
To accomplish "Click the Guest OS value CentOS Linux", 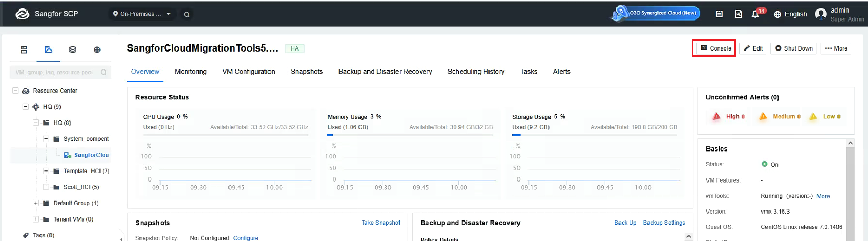I will [801, 227].
